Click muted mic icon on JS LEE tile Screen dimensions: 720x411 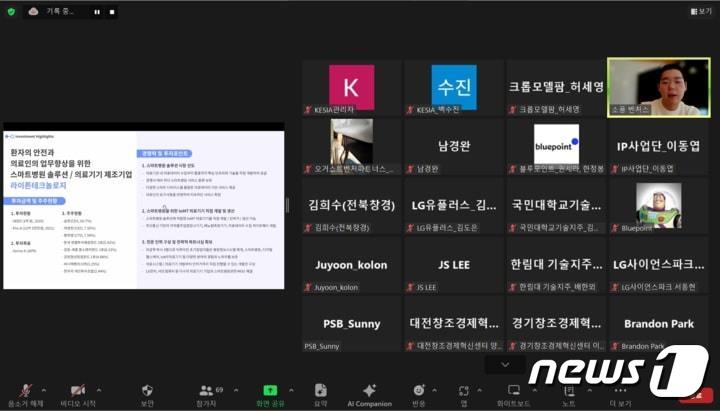[410, 287]
